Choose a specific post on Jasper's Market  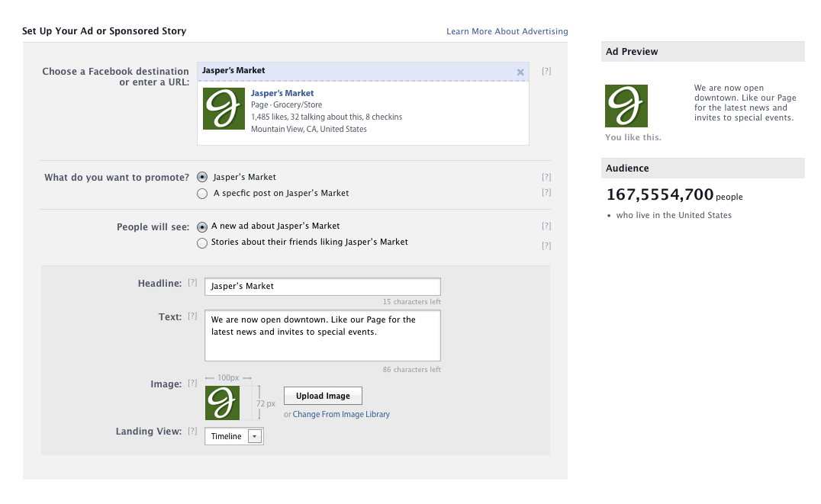[202, 194]
